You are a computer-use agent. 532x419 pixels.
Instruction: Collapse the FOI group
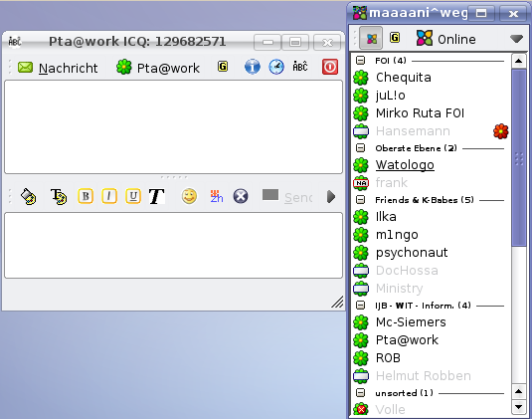click(360, 61)
